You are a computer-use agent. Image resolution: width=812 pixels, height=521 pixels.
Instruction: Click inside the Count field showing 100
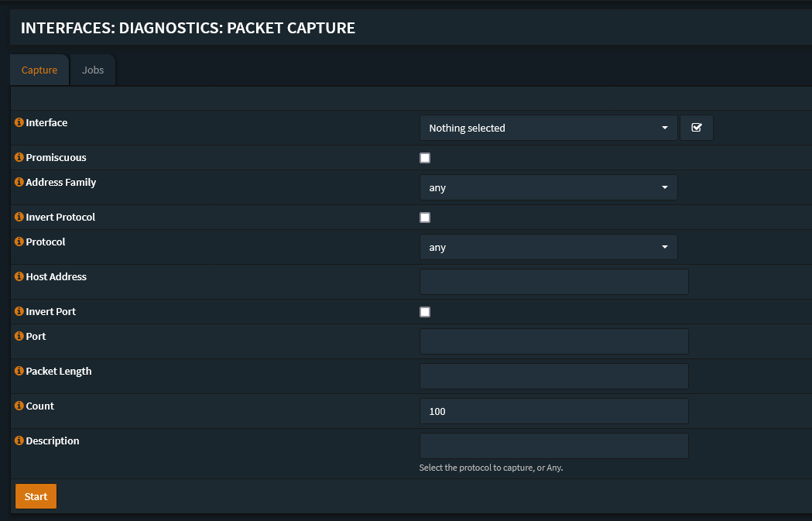553,410
